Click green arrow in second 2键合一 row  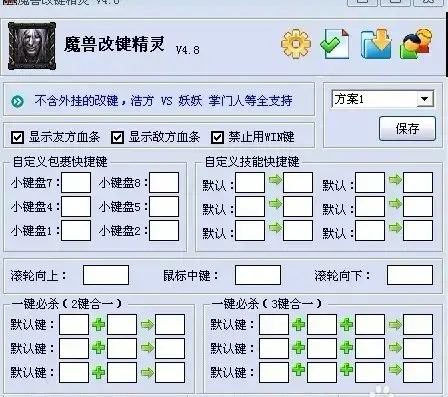click(147, 348)
